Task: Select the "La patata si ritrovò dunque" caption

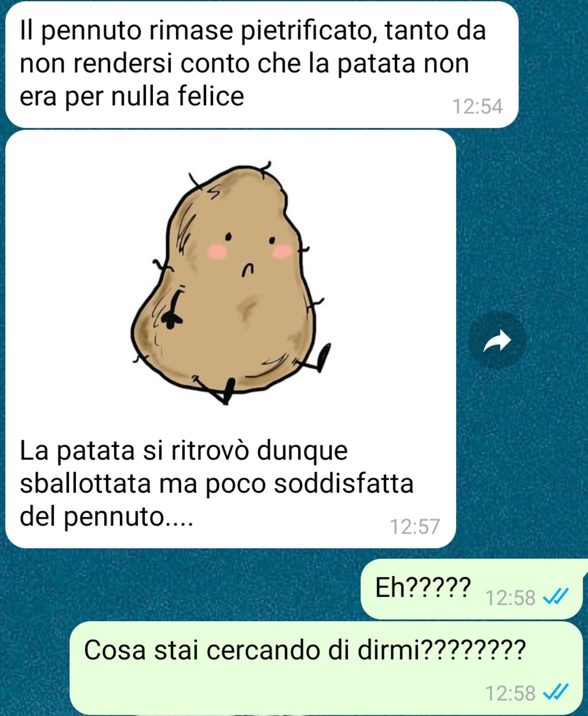Action: (x=216, y=483)
